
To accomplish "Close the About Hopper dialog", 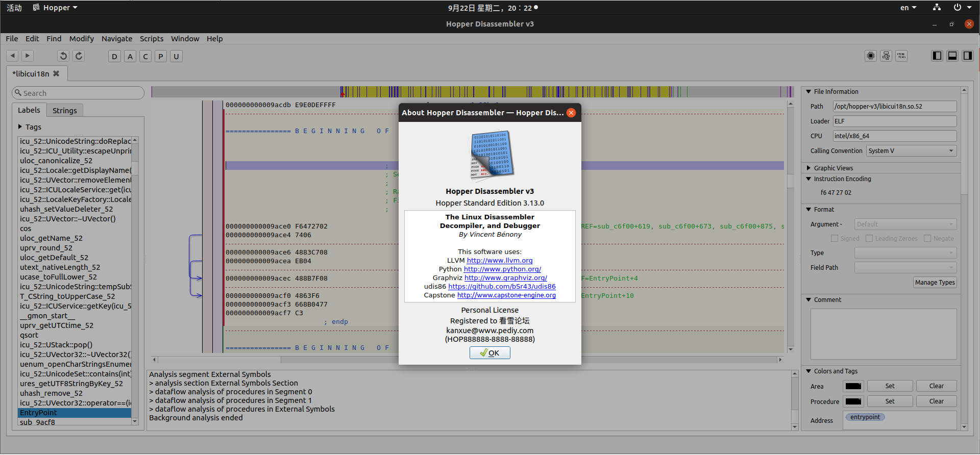I will pos(571,113).
